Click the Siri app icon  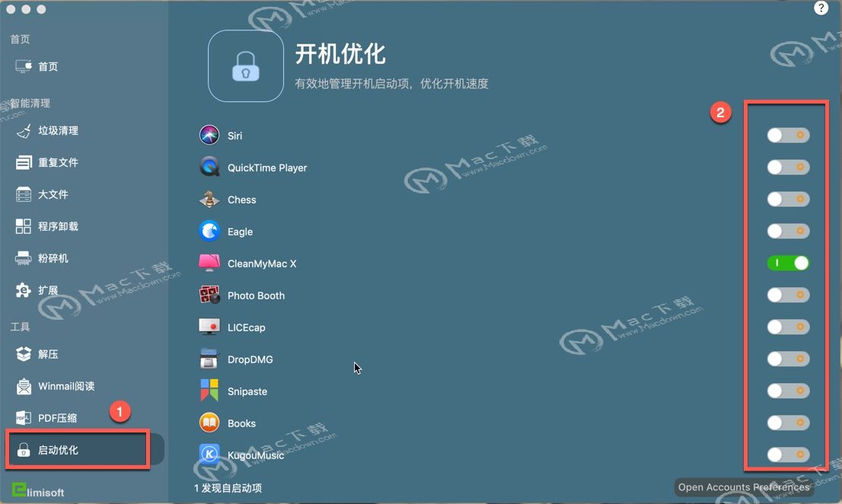pos(209,136)
